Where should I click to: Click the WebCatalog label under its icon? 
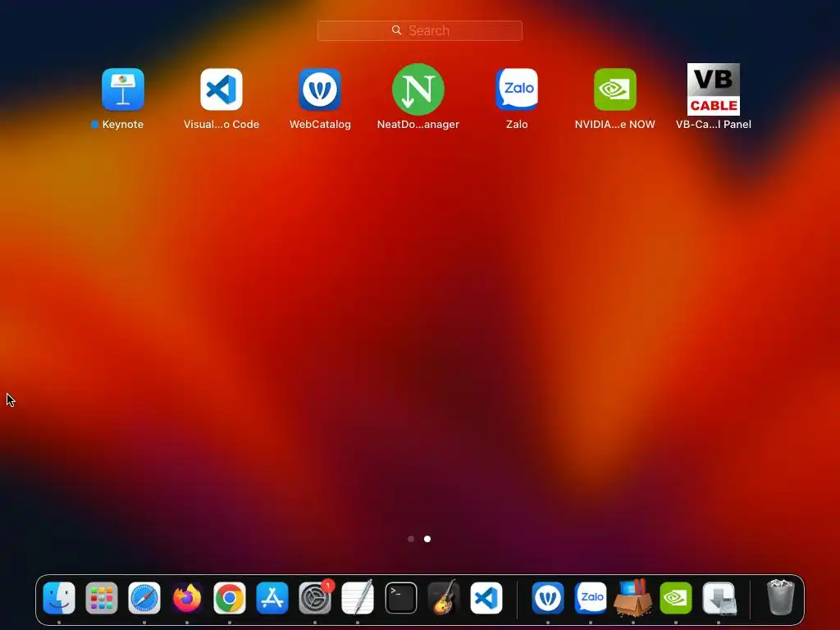[321, 125]
